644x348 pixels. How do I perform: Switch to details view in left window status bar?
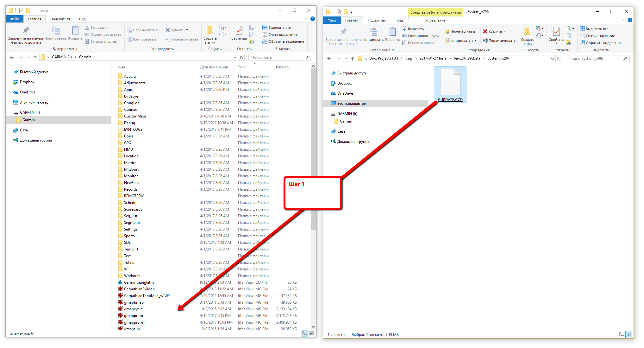[x=304, y=333]
